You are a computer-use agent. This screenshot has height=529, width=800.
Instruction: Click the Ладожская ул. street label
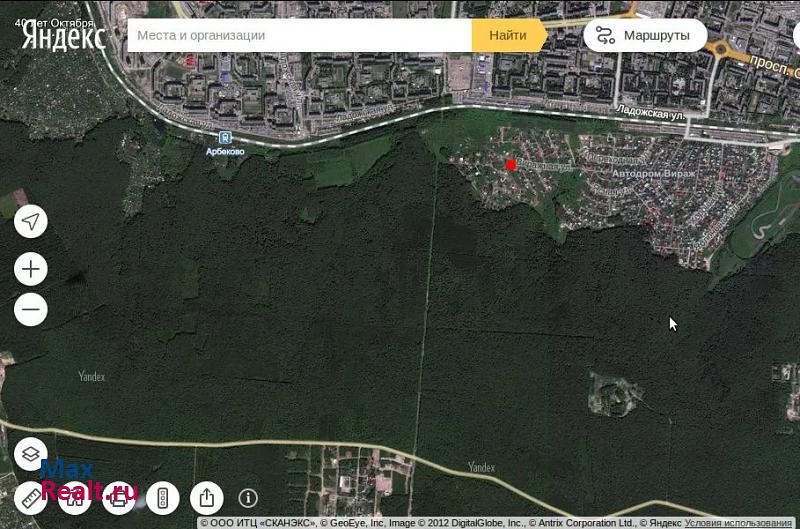[x=650, y=113]
